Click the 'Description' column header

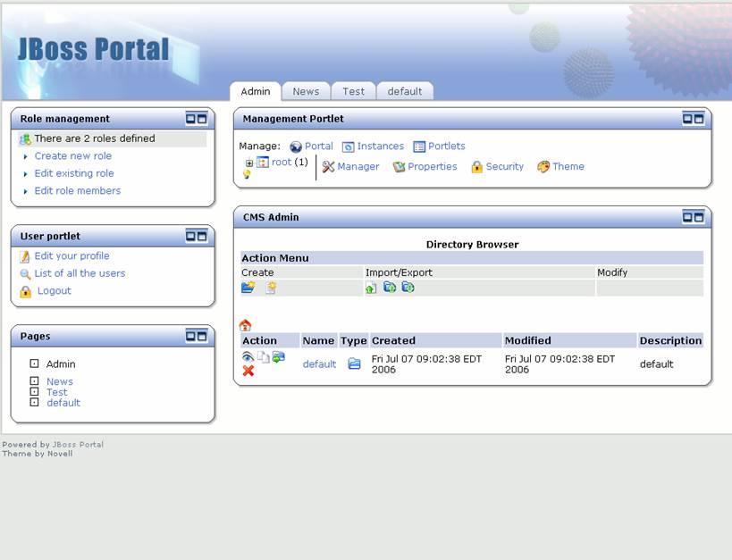(x=671, y=340)
